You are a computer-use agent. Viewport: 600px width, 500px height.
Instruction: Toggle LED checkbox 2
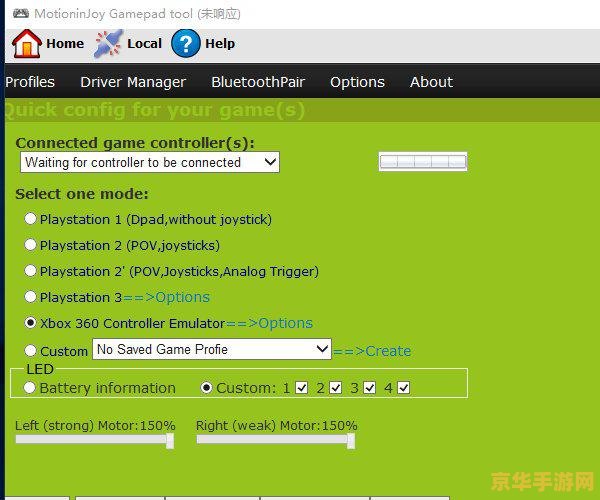click(x=336, y=388)
